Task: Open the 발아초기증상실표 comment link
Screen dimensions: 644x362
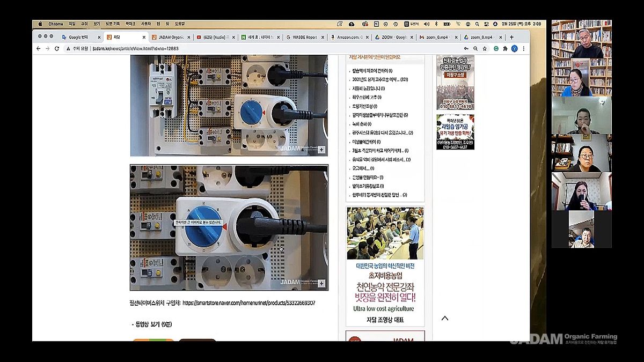Action: [x=368, y=186]
